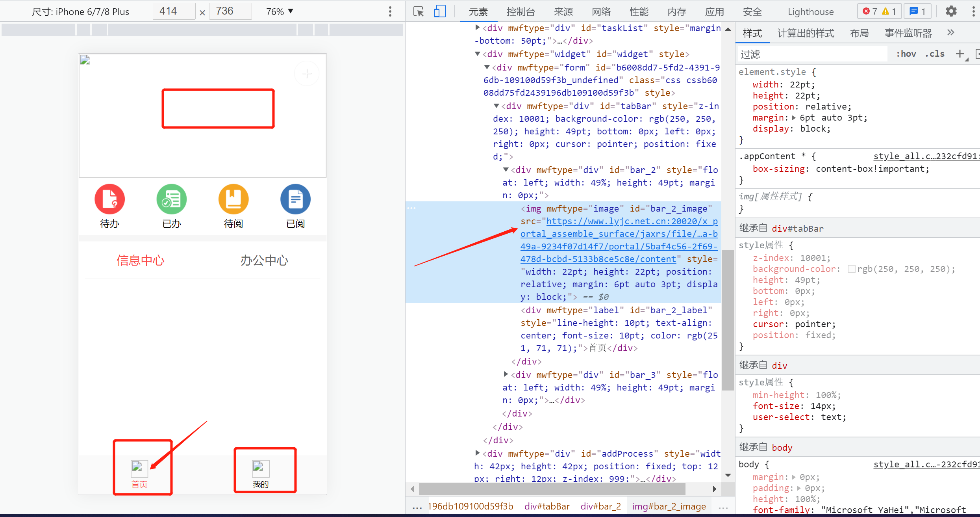Image resolution: width=980 pixels, height=517 pixels.
Task: Click the 待阅 orange icon
Action: point(233,199)
